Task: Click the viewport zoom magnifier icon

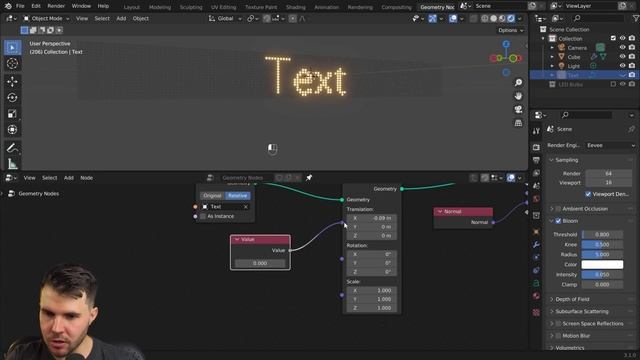Action: coord(518,83)
